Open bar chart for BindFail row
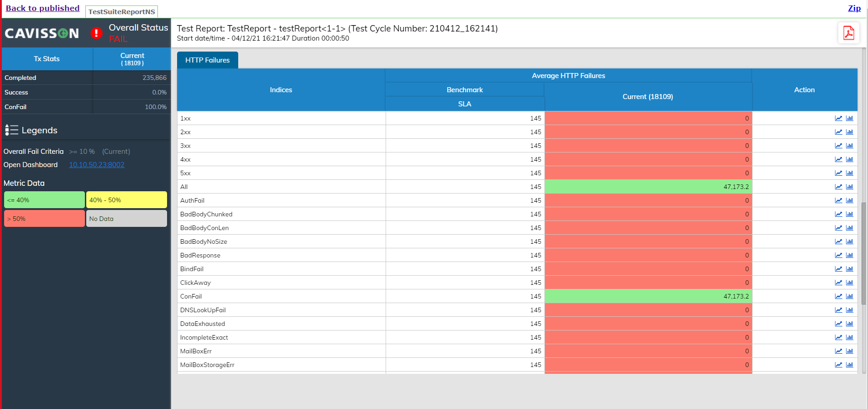The height and width of the screenshot is (409, 868). 849,269
